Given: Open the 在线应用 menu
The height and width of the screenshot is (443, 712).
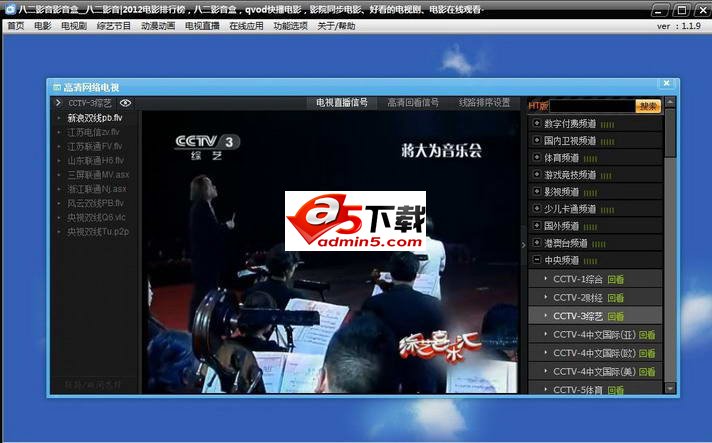Looking at the screenshot, I should pyautogui.click(x=246, y=26).
